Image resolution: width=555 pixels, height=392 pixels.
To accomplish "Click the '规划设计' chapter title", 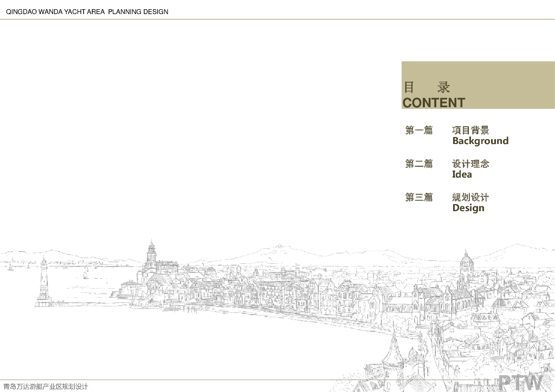I will point(470,197).
